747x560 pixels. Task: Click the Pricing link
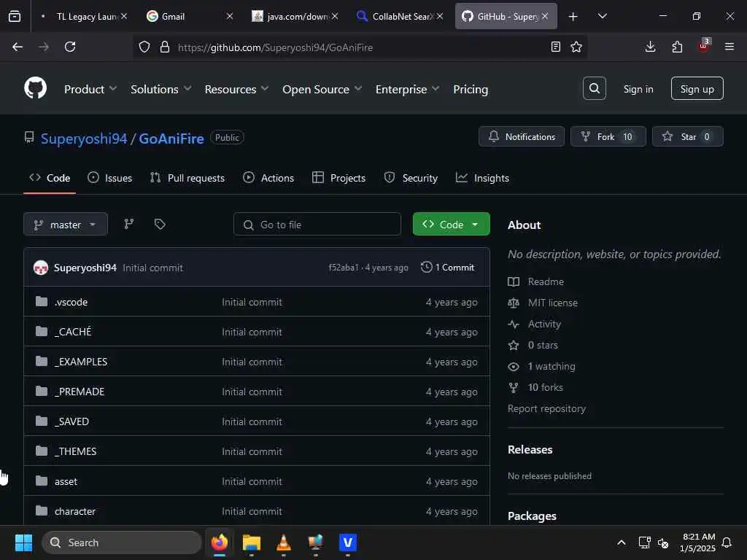point(471,89)
